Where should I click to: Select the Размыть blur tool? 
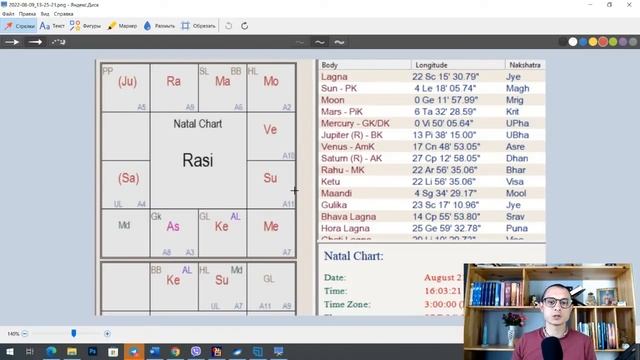(159, 26)
